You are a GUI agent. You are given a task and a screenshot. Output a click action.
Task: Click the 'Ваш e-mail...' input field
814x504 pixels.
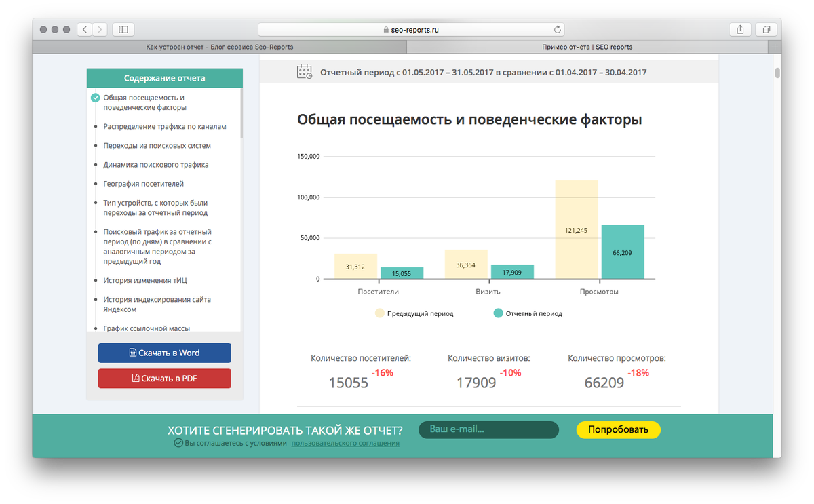tap(488, 429)
